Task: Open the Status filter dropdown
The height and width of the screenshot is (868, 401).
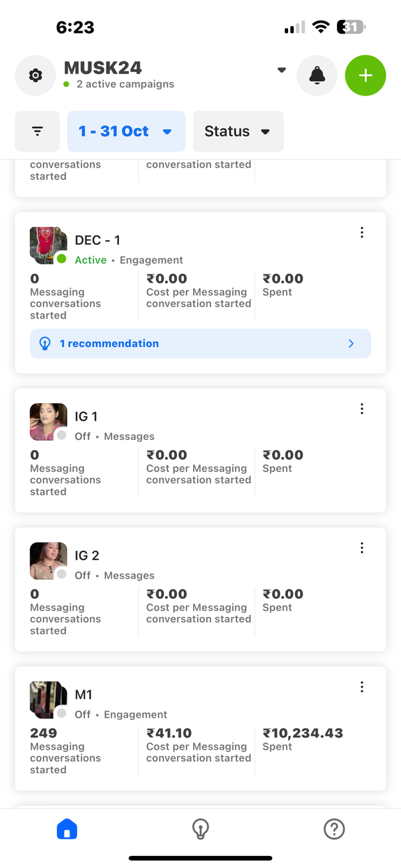Action: coord(238,132)
